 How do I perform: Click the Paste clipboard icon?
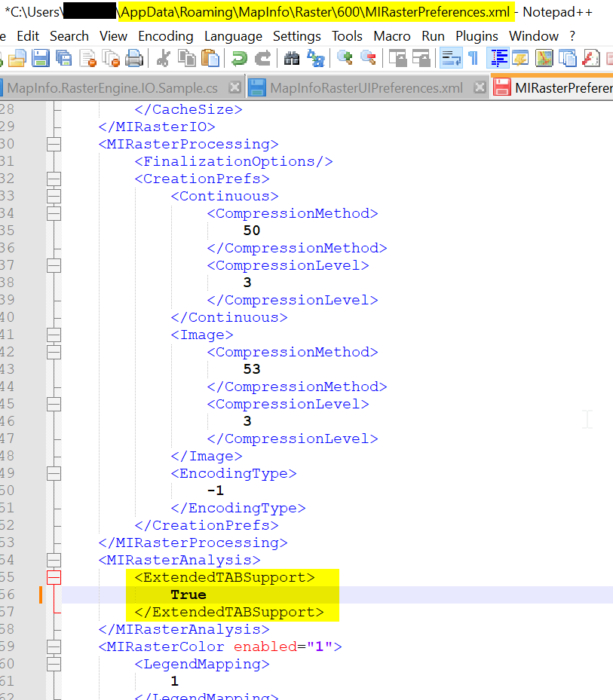(x=210, y=58)
